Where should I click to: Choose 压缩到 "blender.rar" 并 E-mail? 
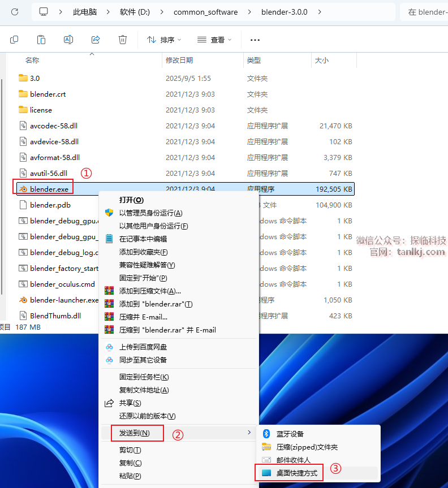179,330
